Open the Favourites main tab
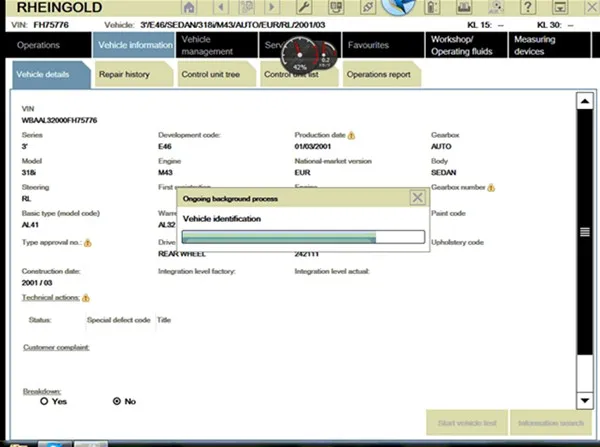 tap(383, 45)
